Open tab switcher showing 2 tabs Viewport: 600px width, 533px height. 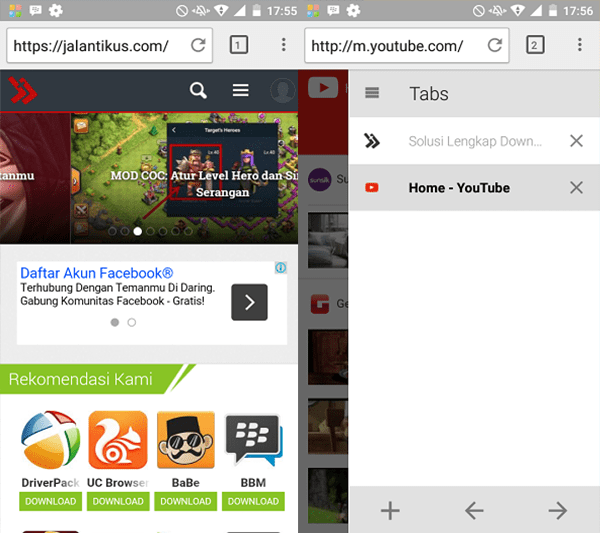coord(535,45)
